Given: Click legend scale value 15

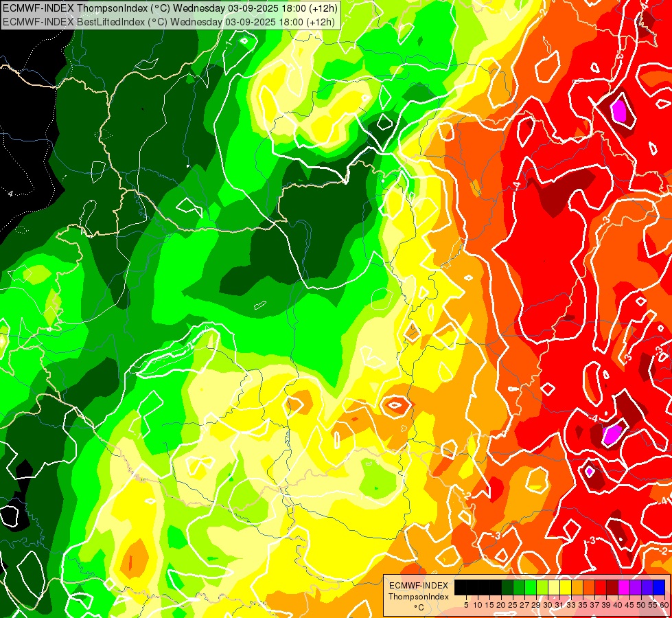Looking at the screenshot, I should [x=489, y=605].
